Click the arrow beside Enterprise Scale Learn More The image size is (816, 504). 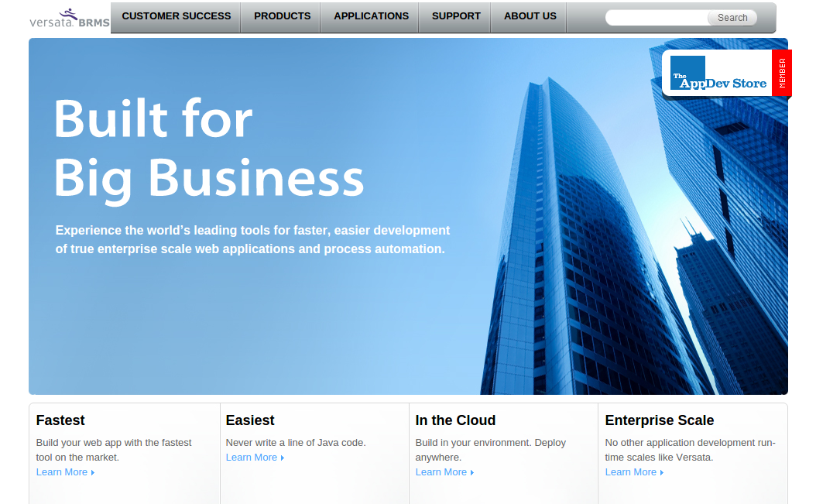pos(662,473)
